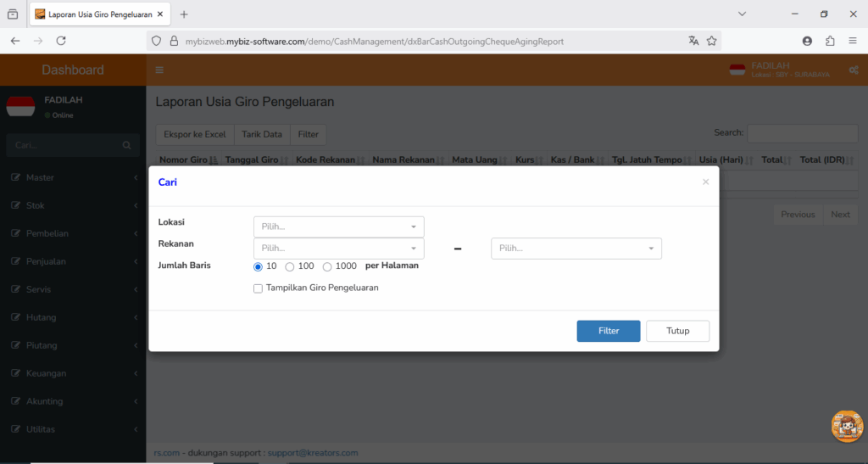Viewport: 868px width, 464px height.
Task: Sort by Tgl. Jatuh Tempo column
Action: (652, 159)
